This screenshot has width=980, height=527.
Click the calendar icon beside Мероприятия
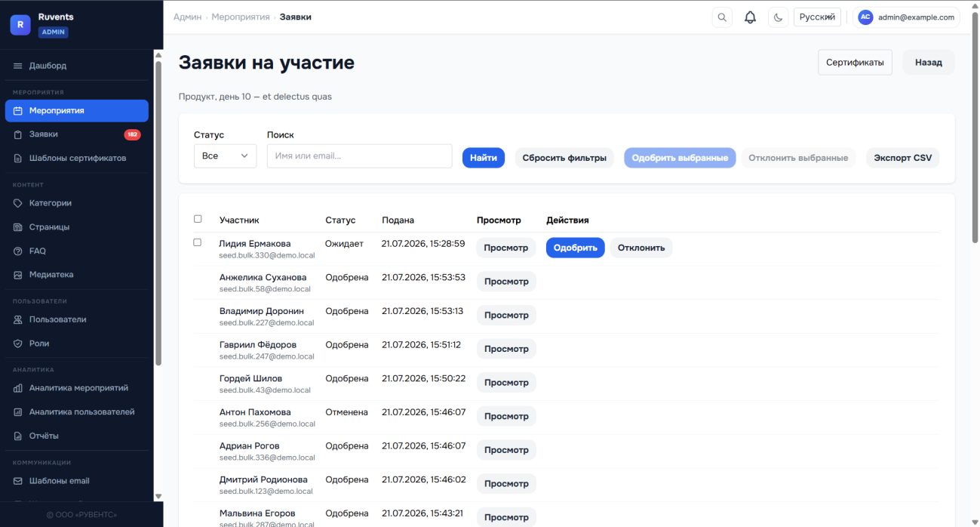18,111
